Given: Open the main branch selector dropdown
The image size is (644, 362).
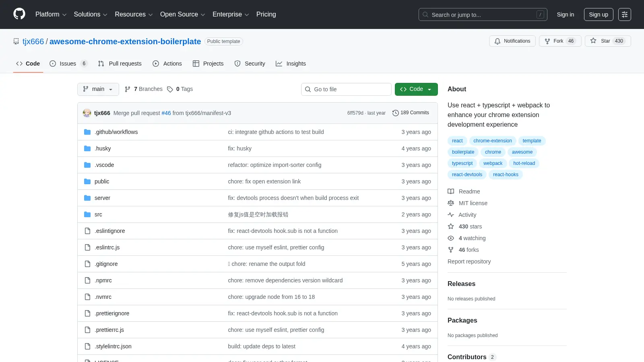Looking at the screenshot, I should 98,89.
